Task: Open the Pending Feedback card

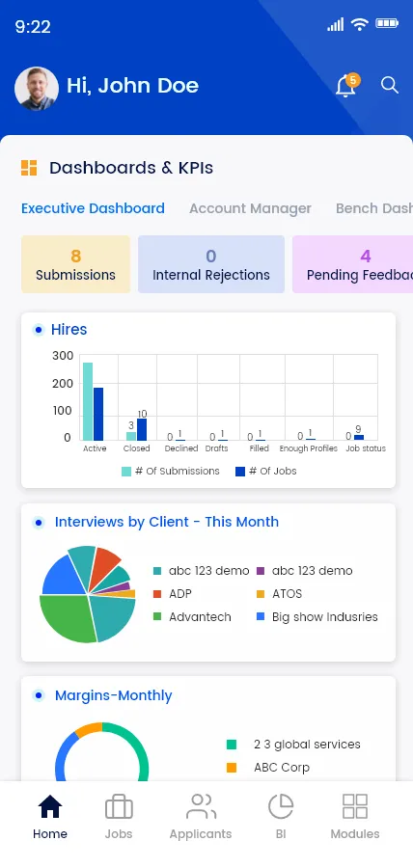Action: pos(352,264)
